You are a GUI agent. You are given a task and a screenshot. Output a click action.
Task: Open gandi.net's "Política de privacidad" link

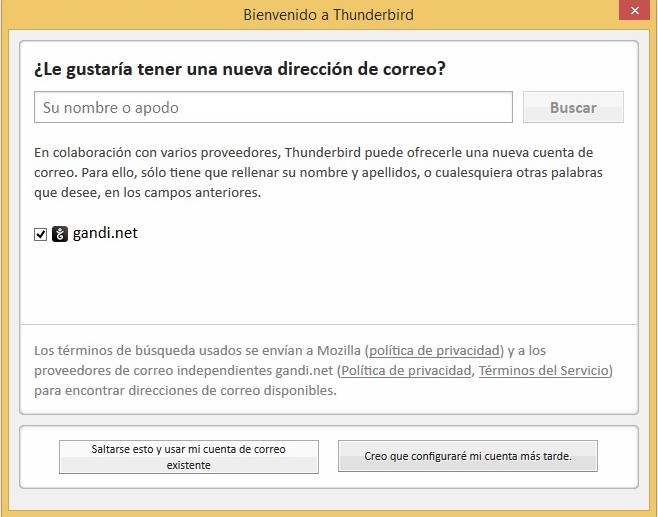coord(406,370)
